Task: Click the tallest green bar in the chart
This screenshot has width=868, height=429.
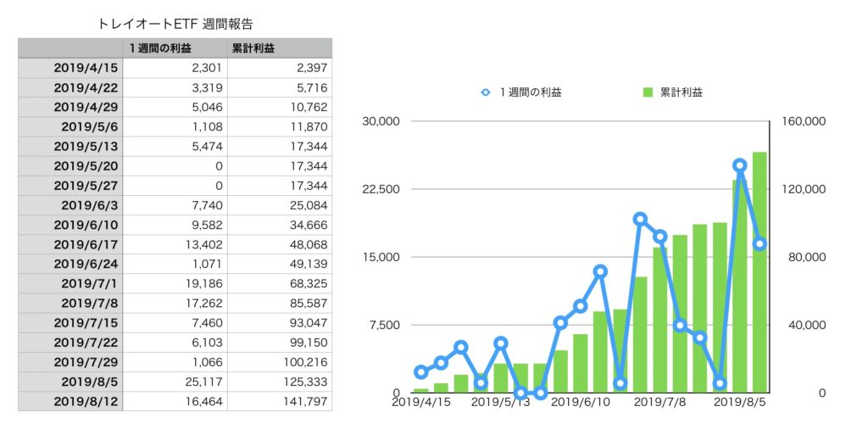Action: [x=759, y=272]
